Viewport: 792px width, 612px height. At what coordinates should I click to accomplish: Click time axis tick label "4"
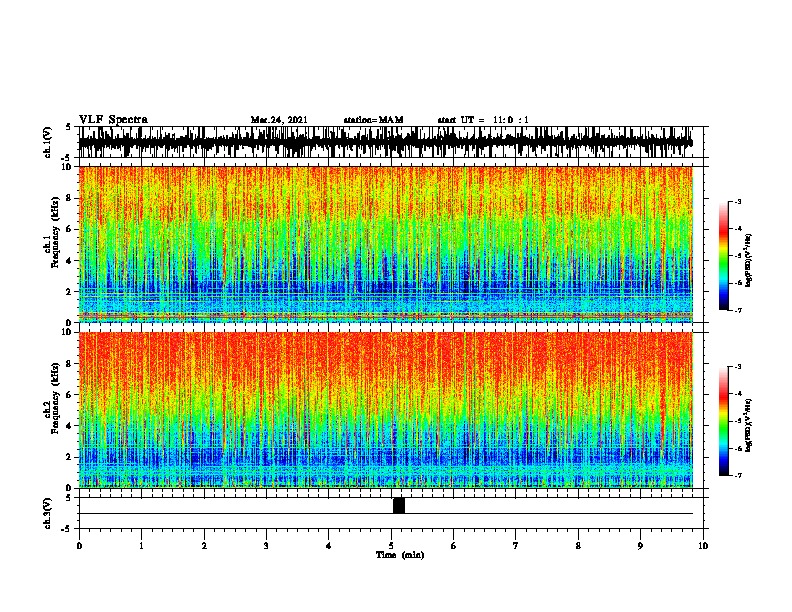[328, 546]
